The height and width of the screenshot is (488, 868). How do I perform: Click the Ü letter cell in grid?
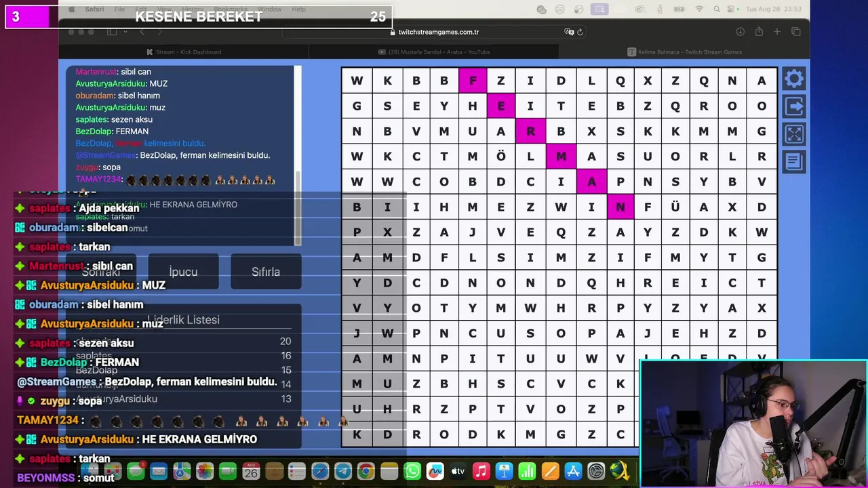(x=675, y=207)
